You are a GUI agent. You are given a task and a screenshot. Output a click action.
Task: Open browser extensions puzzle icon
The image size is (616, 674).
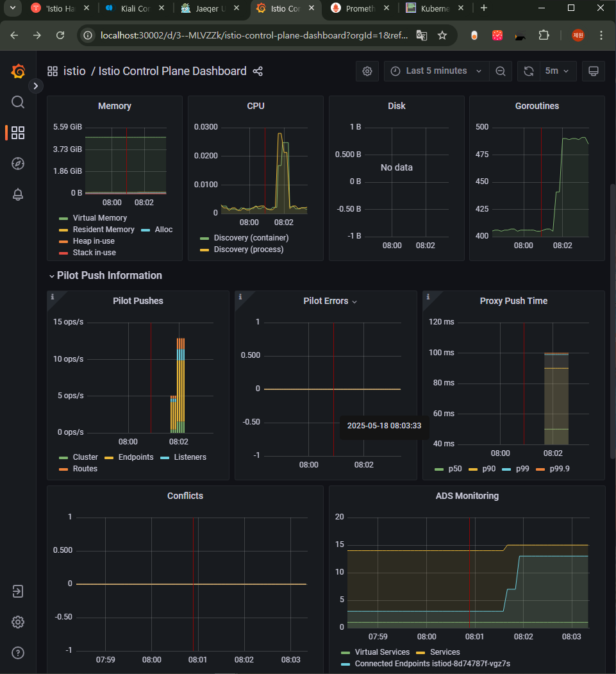coord(544,36)
